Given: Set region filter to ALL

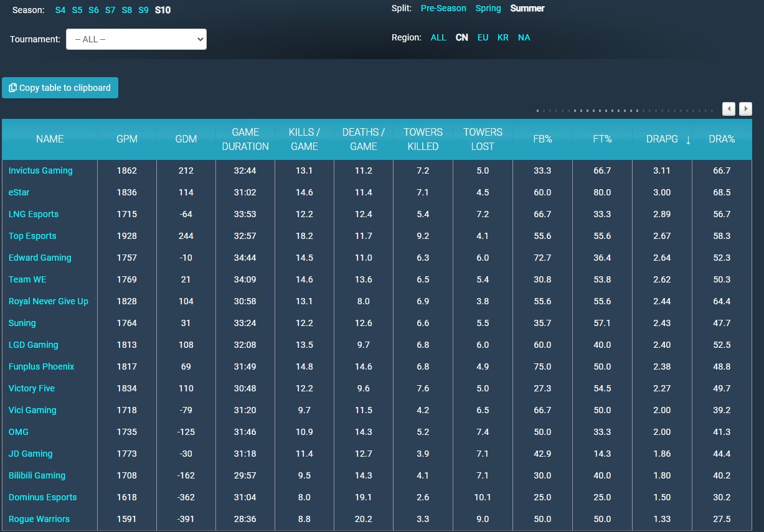Looking at the screenshot, I should coord(438,37).
